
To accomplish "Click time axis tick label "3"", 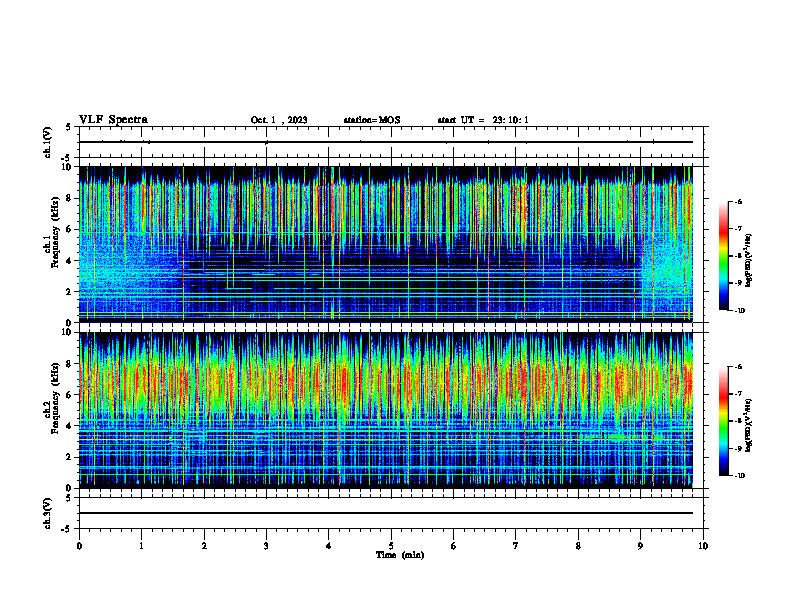I will click(266, 546).
